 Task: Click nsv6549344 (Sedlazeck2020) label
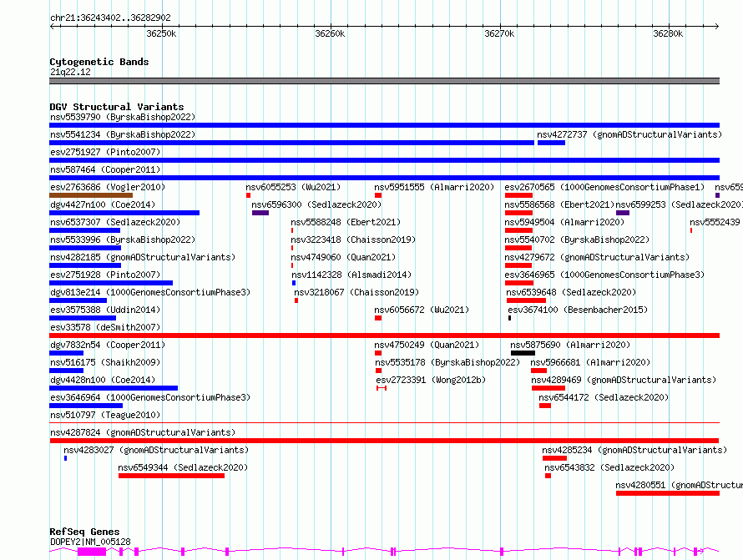coord(183,467)
